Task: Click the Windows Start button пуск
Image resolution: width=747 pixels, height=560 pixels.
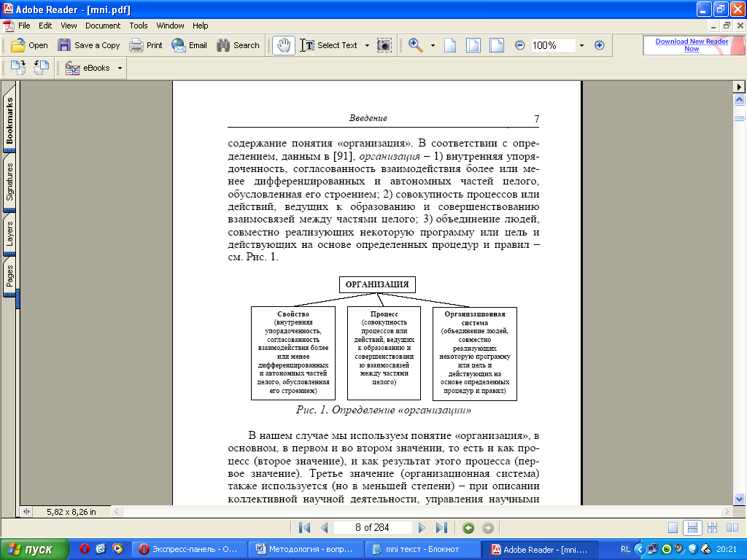Action: [34, 549]
